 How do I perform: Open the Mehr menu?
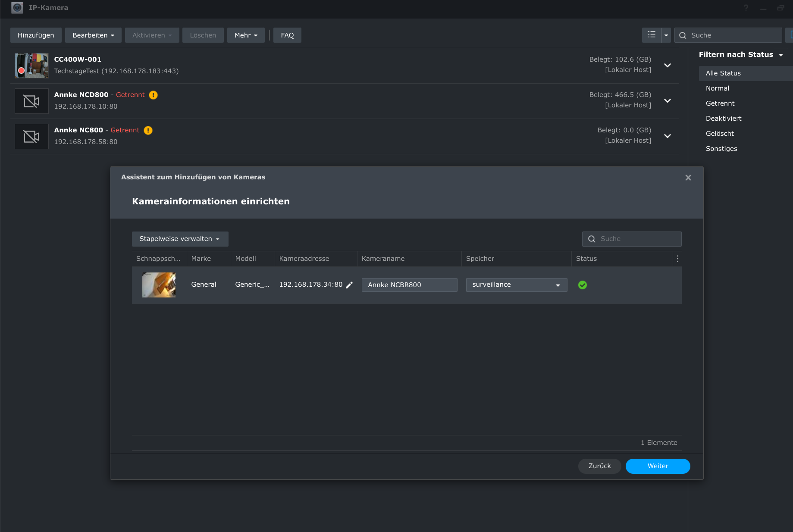pos(246,35)
